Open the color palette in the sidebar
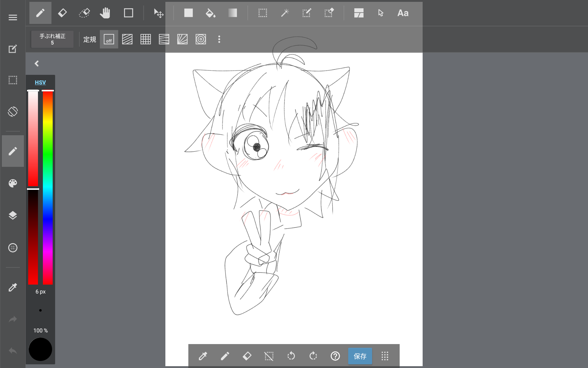 pos(13,183)
